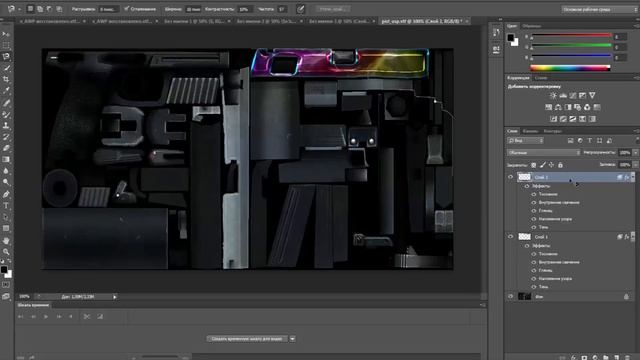Filter layers by type layers icon
Viewport: 640px width, 360px height.
[590, 141]
